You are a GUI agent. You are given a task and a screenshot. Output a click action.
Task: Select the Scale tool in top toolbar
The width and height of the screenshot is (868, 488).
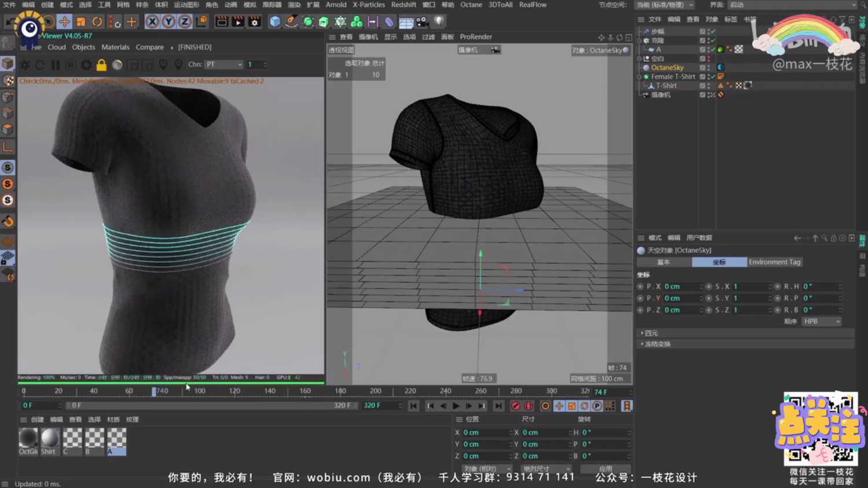[80, 22]
